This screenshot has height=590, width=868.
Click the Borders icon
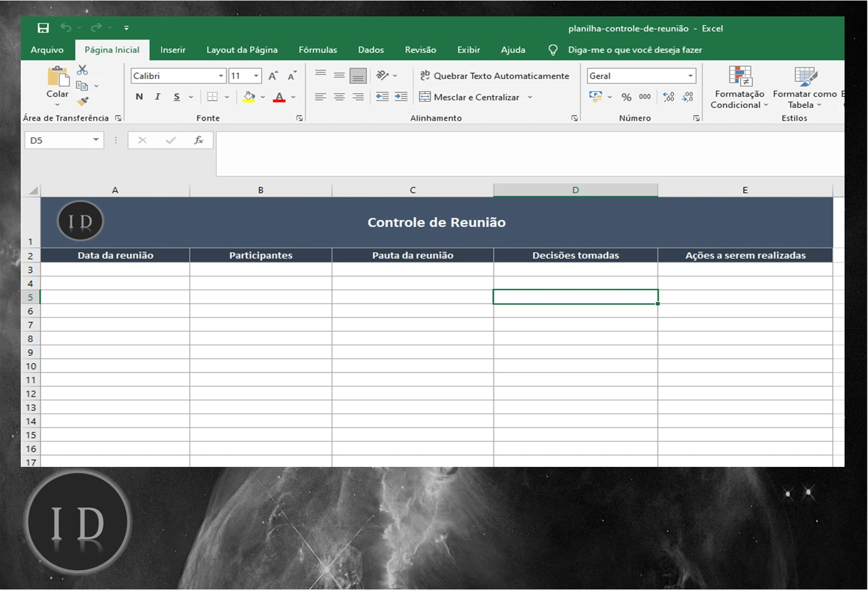point(213,96)
